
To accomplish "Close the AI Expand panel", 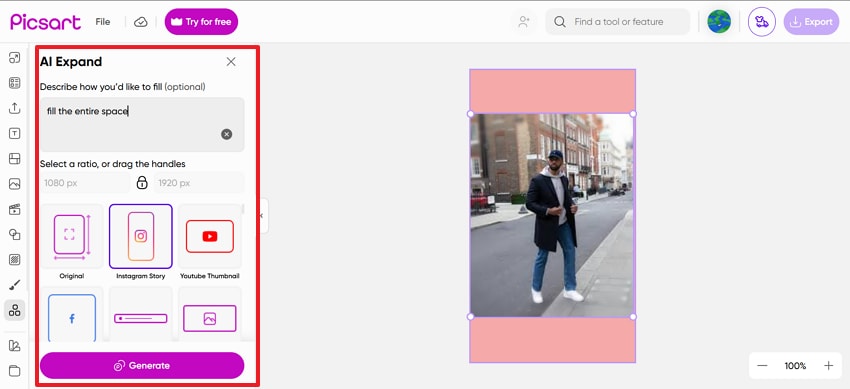I will (231, 62).
